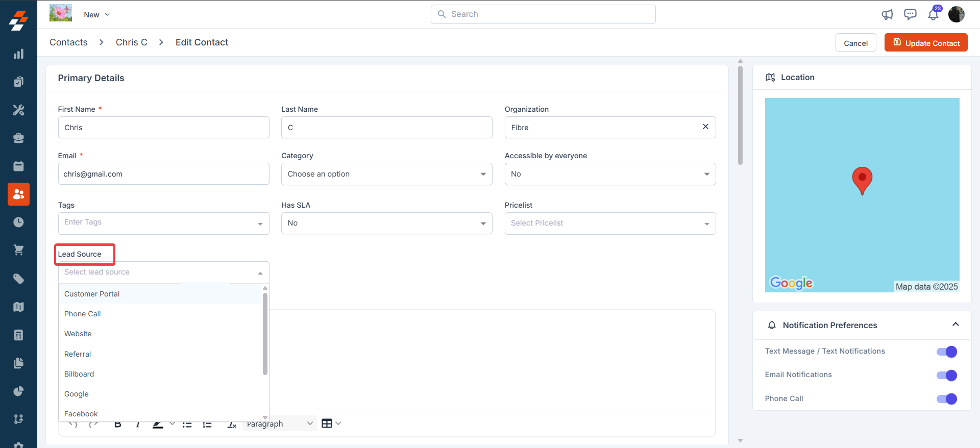980x448 pixels.
Task: Open the chat messages icon in header
Action: coord(910,14)
